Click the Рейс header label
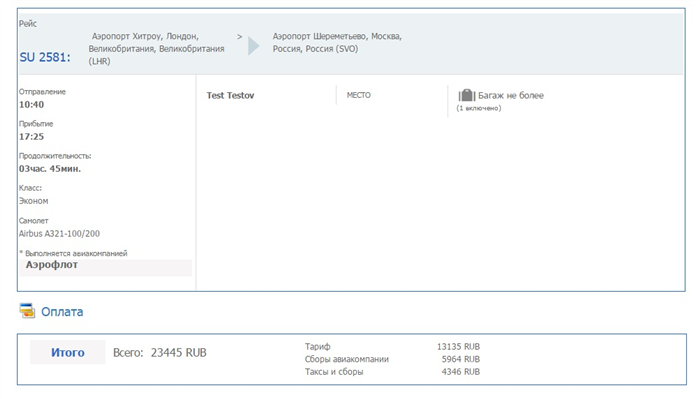 (x=28, y=24)
